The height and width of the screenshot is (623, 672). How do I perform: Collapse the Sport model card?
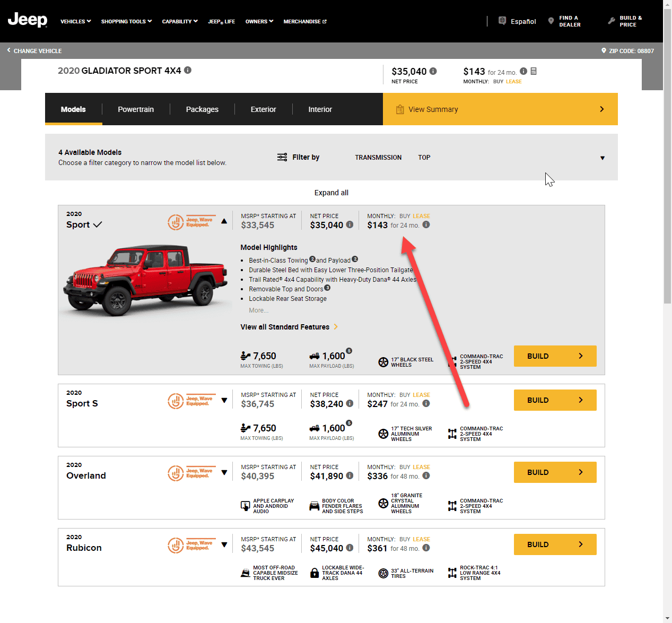[x=224, y=221]
